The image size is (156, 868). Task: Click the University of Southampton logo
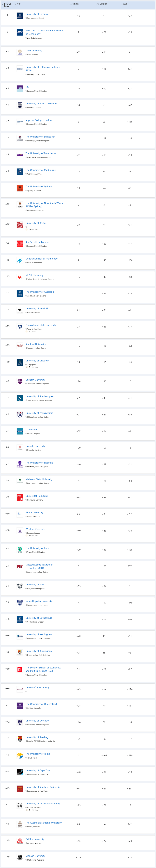[20, 398]
